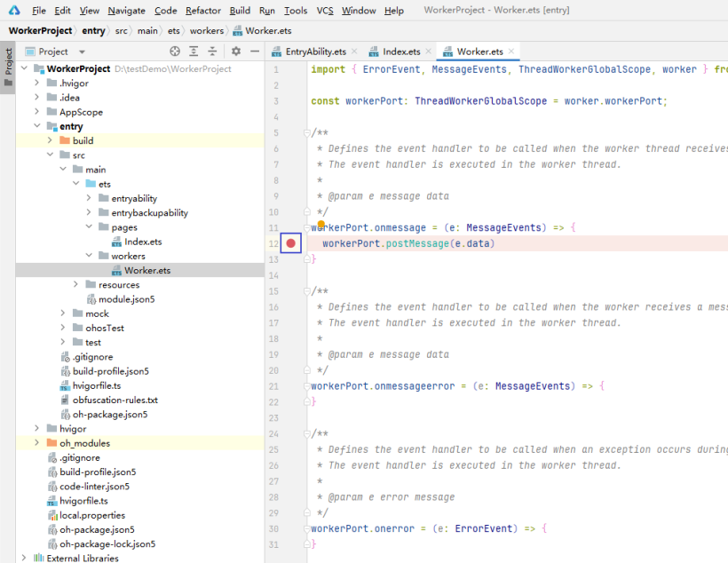Hide the Project panel with minus icon
728x563 pixels.
tap(255, 52)
